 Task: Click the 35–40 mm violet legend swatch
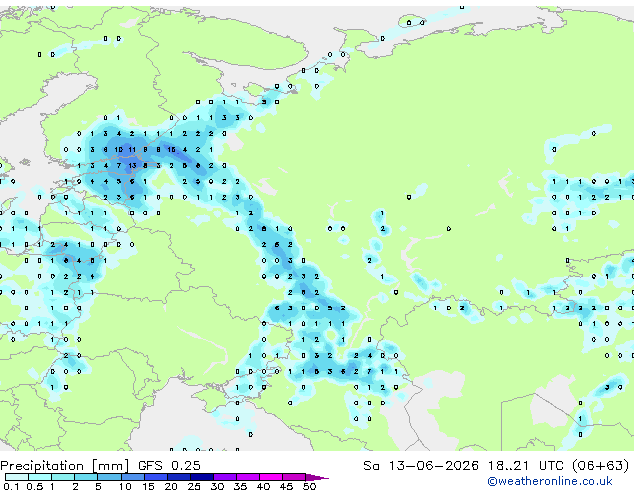pyautogui.click(x=247, y=477)
